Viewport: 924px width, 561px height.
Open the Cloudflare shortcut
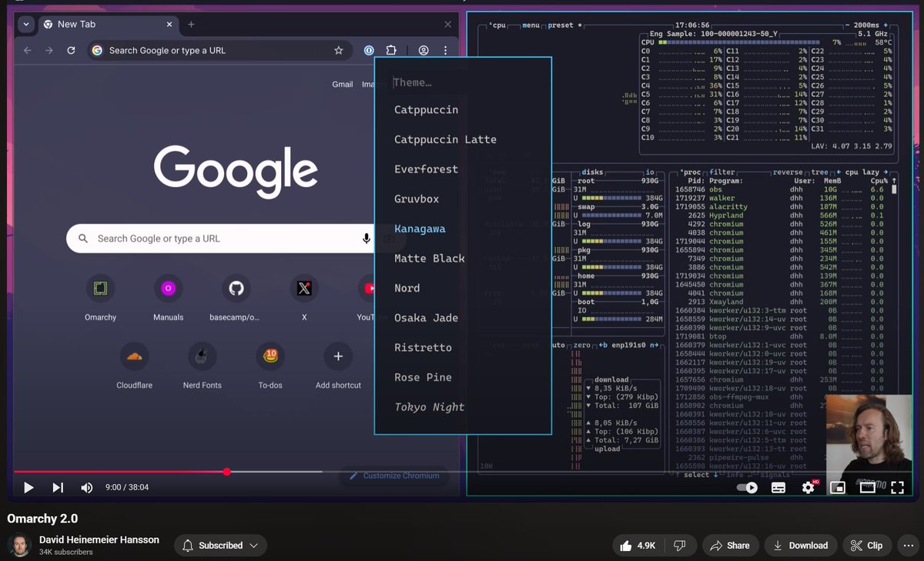pyautogui.click(x=134, y=365)
